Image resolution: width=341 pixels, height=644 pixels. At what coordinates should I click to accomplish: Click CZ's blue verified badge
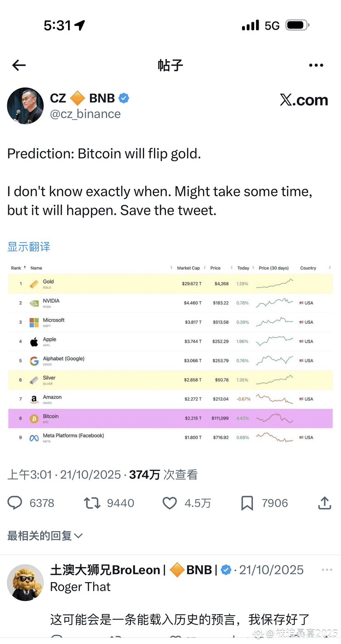(x=123, y=98)
